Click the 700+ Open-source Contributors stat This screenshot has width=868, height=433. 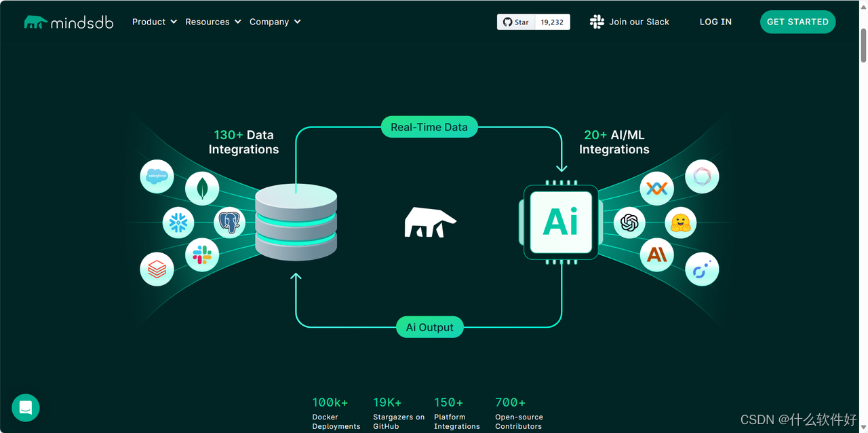point(519,413)
